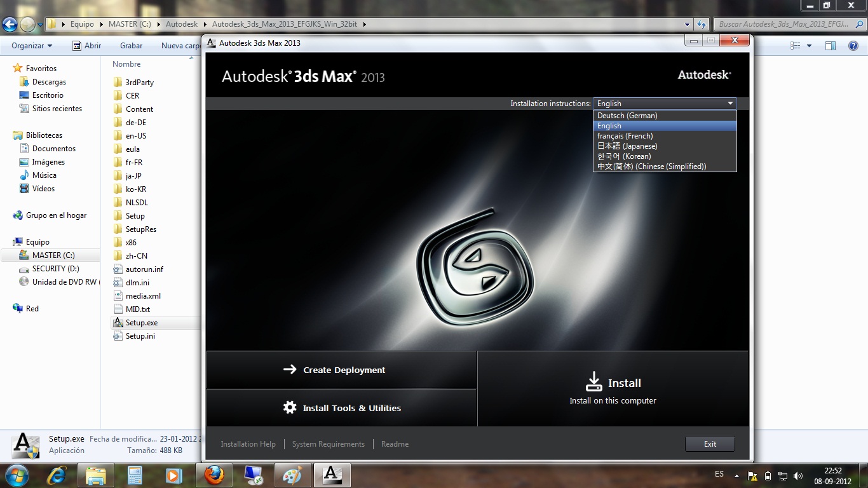868x488 pixels.
Task: Select Imágenes library
Action: point(48,162)
